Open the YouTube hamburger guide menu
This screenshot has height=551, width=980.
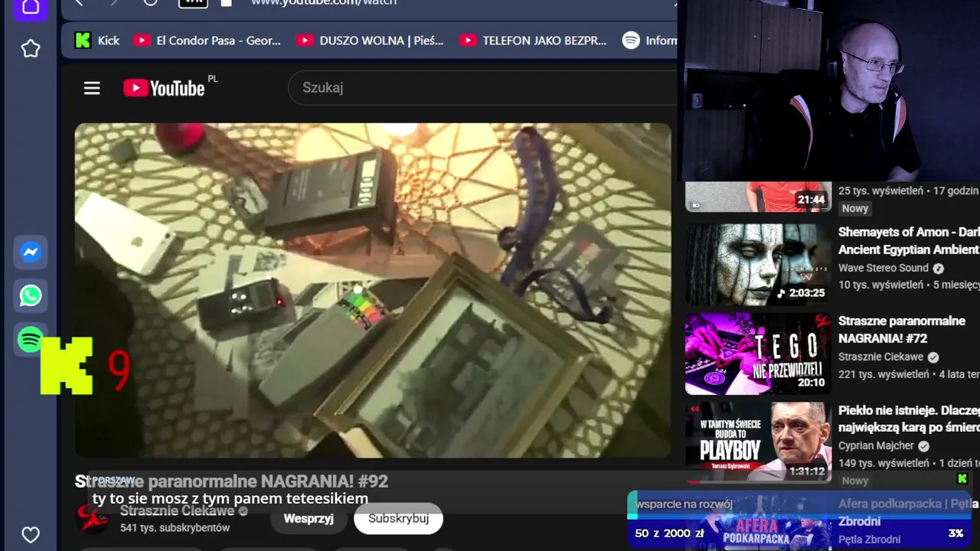pos(92,88)
